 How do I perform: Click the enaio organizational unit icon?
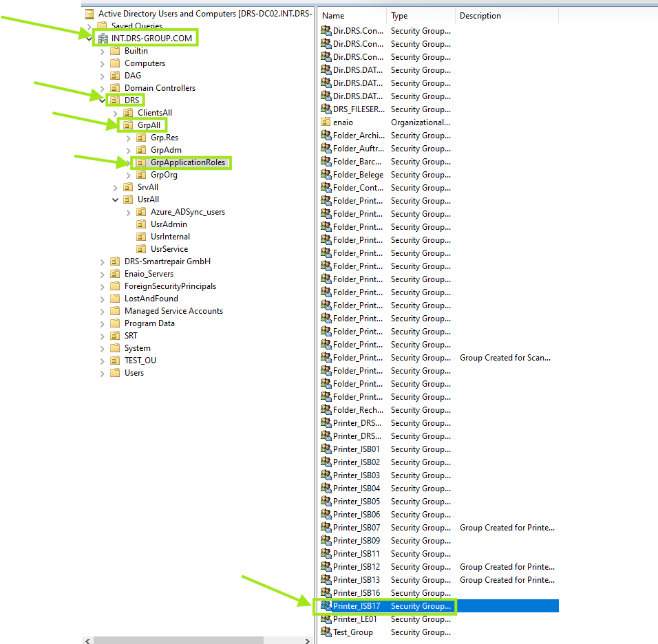[326, 122]
